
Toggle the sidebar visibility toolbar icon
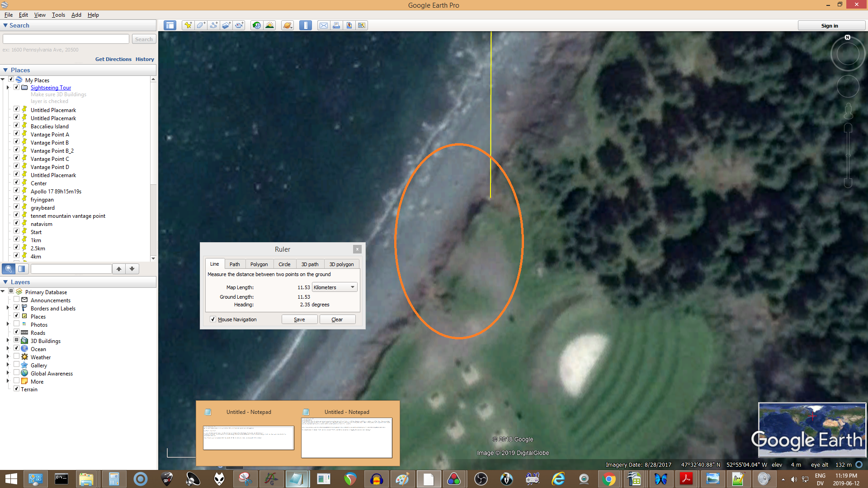point(170,25)
